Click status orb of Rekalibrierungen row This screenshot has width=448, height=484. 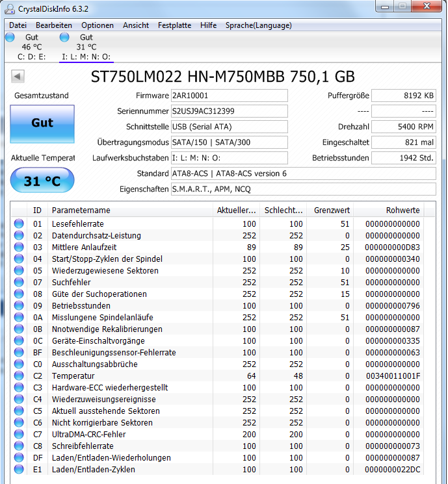(x=19, y=329)
